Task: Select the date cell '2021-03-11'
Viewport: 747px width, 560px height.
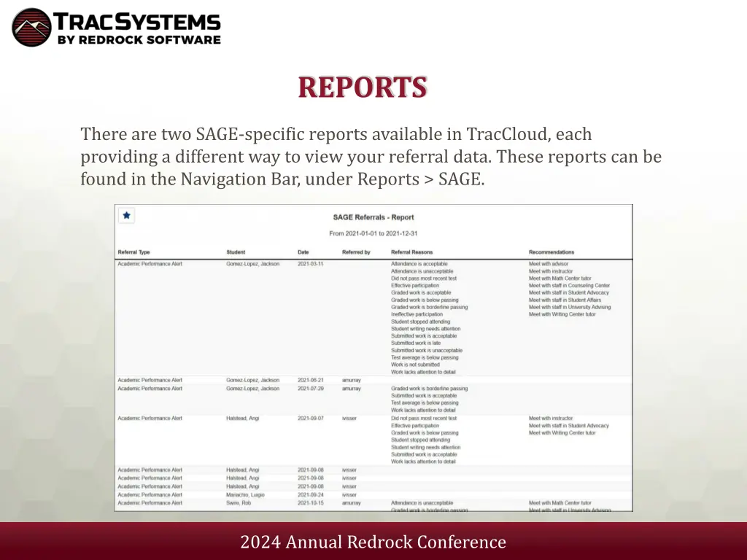Action: click(x=311, y=264)
